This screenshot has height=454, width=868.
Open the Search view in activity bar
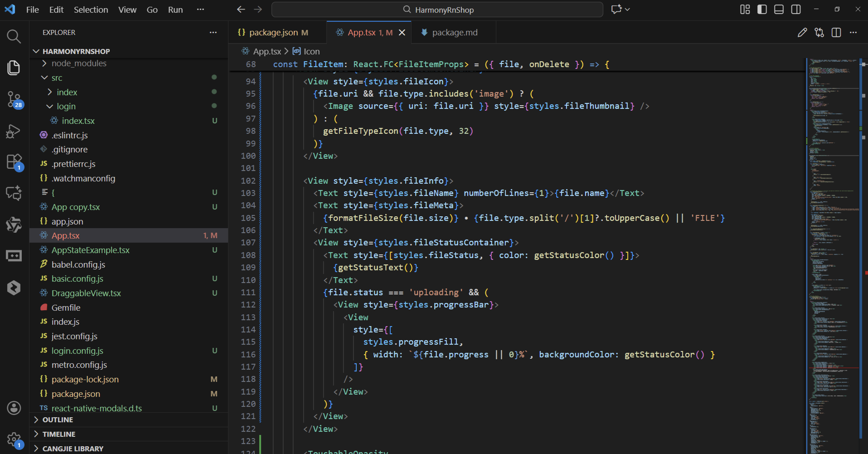(x=13, y=37)
